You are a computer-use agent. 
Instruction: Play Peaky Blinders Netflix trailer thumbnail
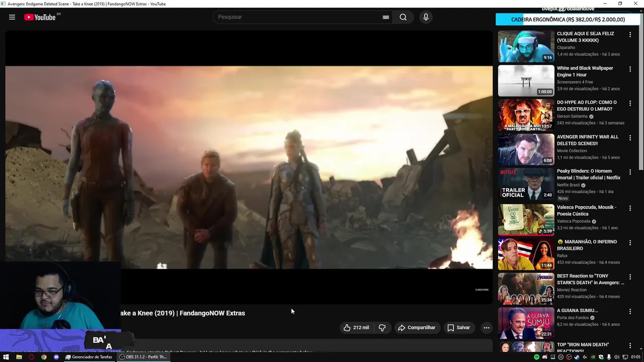point(526,184)
